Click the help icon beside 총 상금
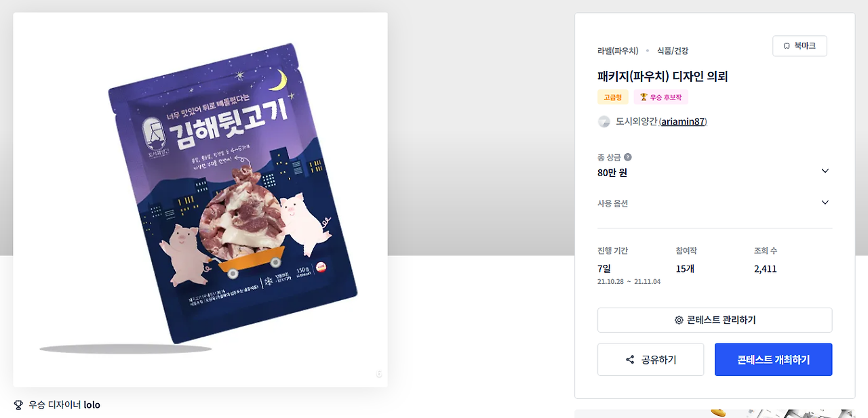 coord(627,157)
